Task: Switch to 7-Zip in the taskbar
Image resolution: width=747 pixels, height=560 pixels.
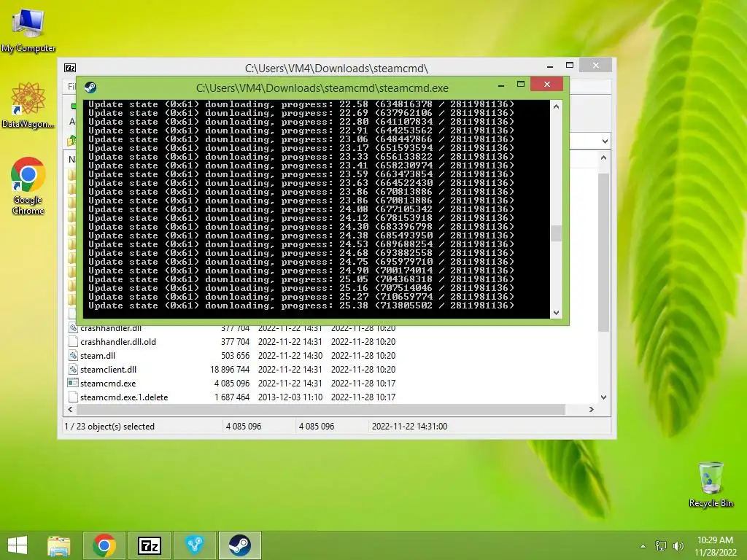Action: 149,545
